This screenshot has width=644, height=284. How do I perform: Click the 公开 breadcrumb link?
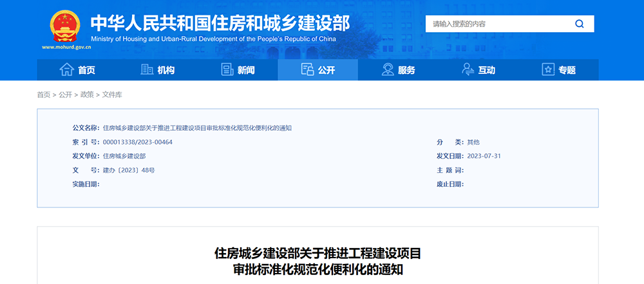(65, 95)
